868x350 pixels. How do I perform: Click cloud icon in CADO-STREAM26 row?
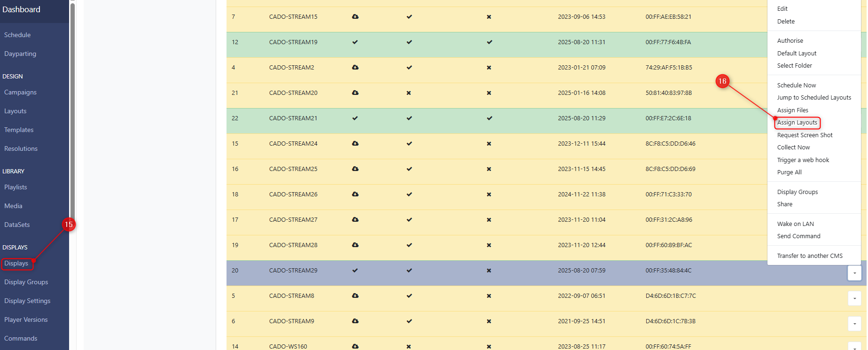[x=355, y=194]
